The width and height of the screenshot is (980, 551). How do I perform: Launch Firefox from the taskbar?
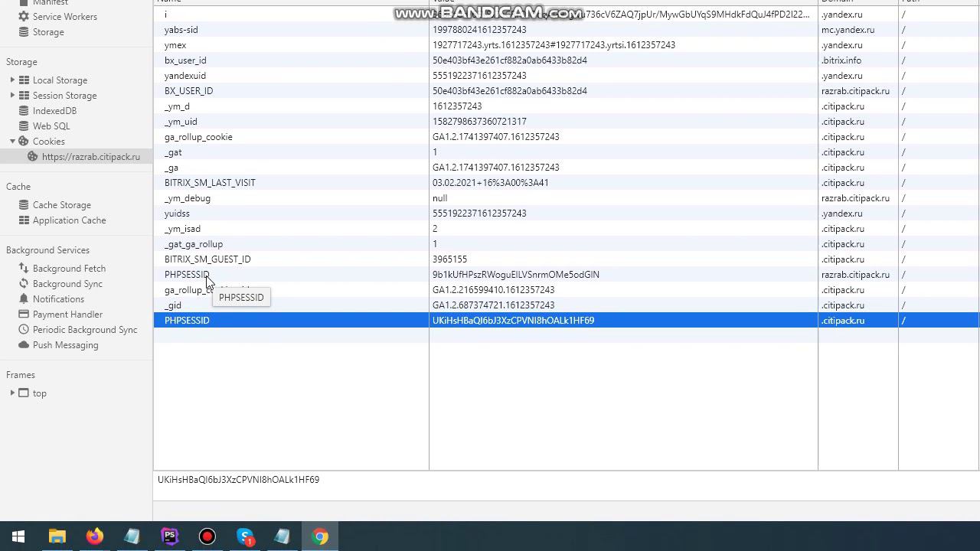[x=94, y=536]
